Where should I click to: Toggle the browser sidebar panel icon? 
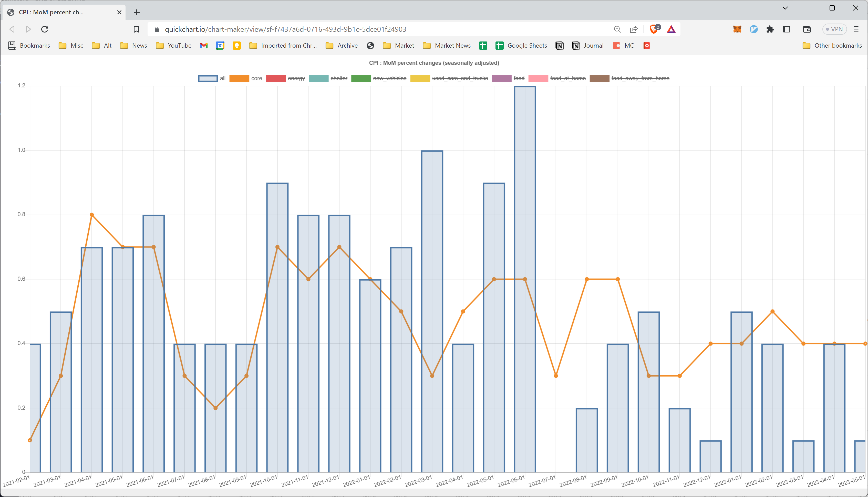[786, 29]
